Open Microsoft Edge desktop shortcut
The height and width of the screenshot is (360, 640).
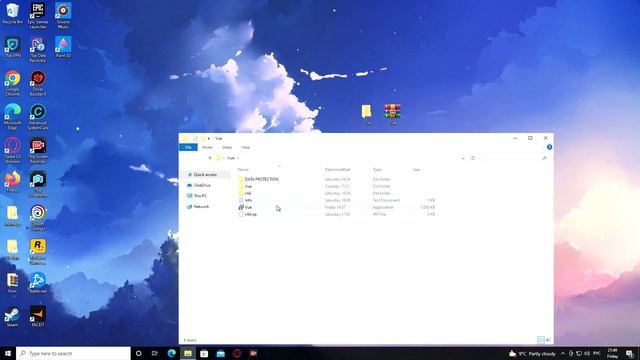[x=12, y=117]
